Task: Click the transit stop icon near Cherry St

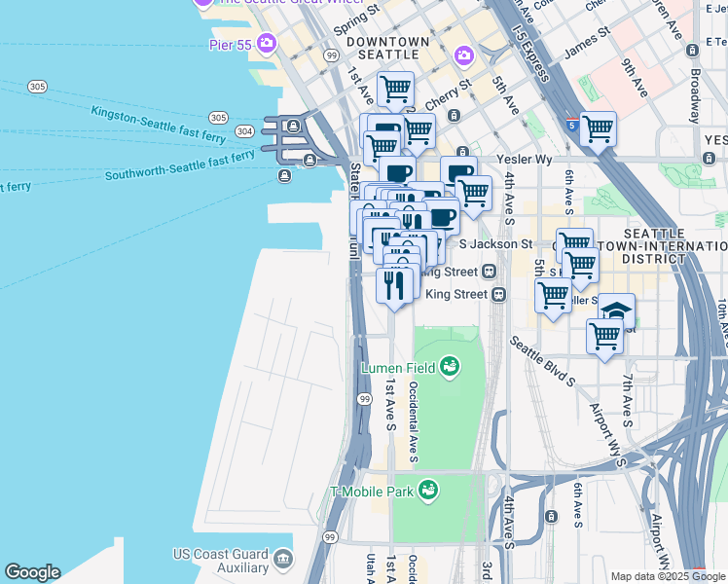Action: point(455,115)
